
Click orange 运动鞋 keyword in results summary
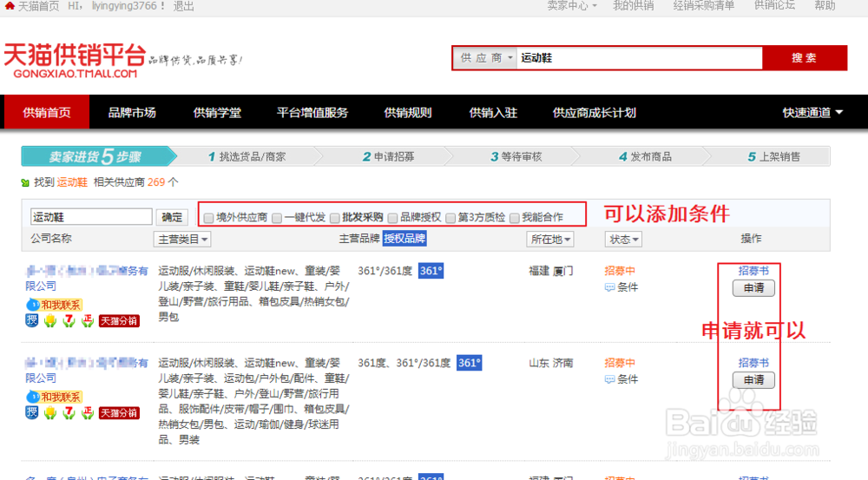[x=73, y=182]
